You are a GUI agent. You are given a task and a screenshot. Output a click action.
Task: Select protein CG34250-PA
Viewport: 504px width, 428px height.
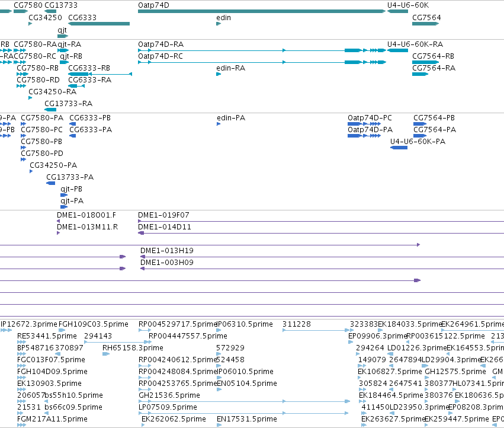point(31,171)
